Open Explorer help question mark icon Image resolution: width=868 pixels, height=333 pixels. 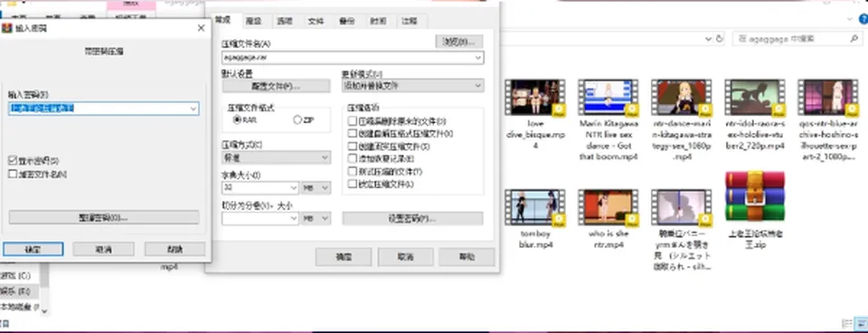pos(862,19)
